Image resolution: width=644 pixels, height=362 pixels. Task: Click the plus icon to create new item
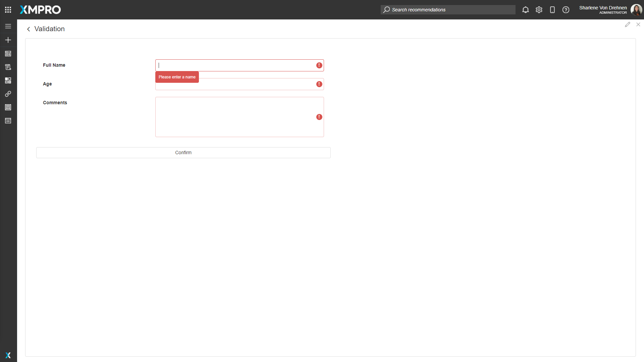[x=8, y=40]
